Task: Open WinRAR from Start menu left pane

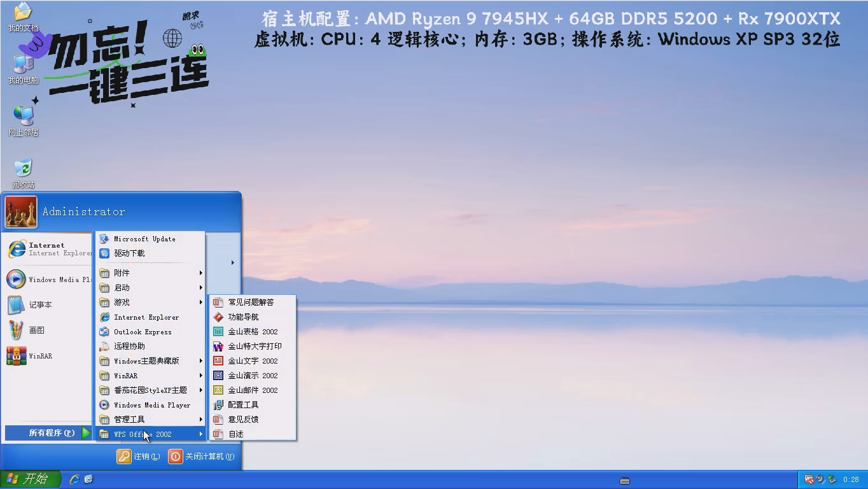Action: tap(48, 356)
